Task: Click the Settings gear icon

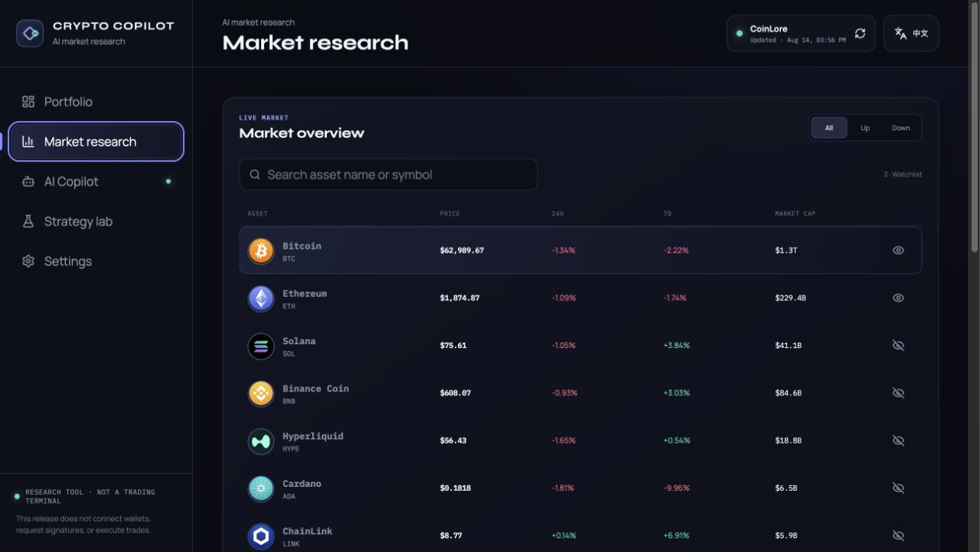Action: 29,261
